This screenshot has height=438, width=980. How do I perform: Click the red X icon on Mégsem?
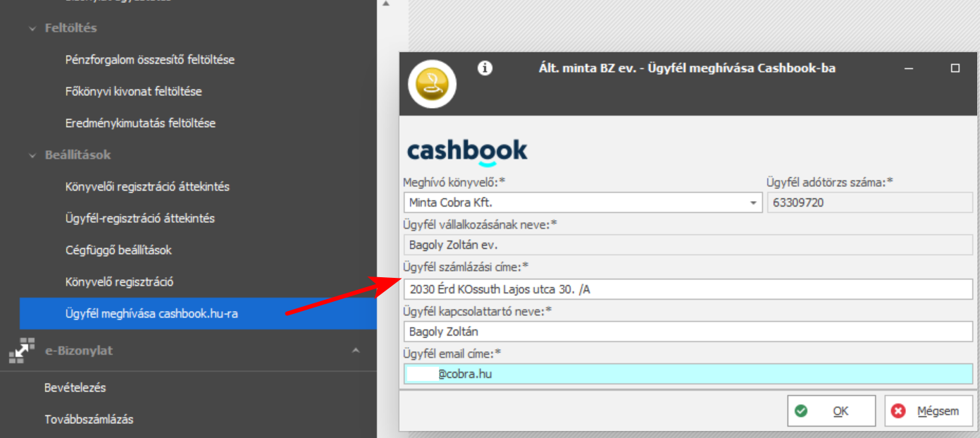[898, 411]
